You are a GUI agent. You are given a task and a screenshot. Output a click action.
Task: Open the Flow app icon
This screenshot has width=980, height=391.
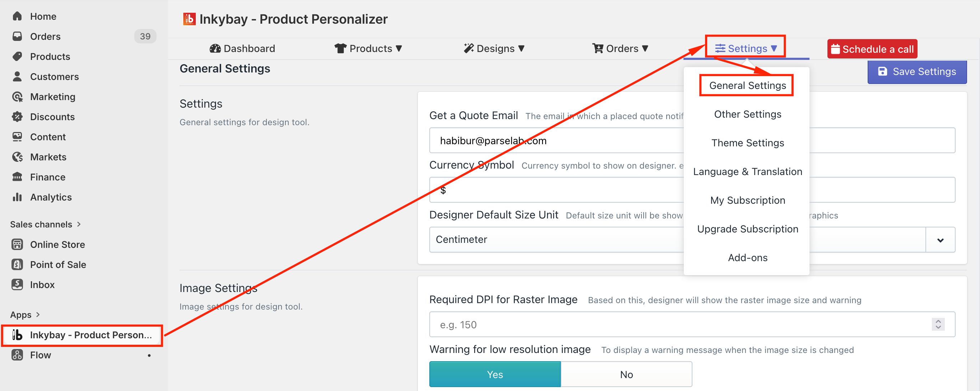pos(17,355)
